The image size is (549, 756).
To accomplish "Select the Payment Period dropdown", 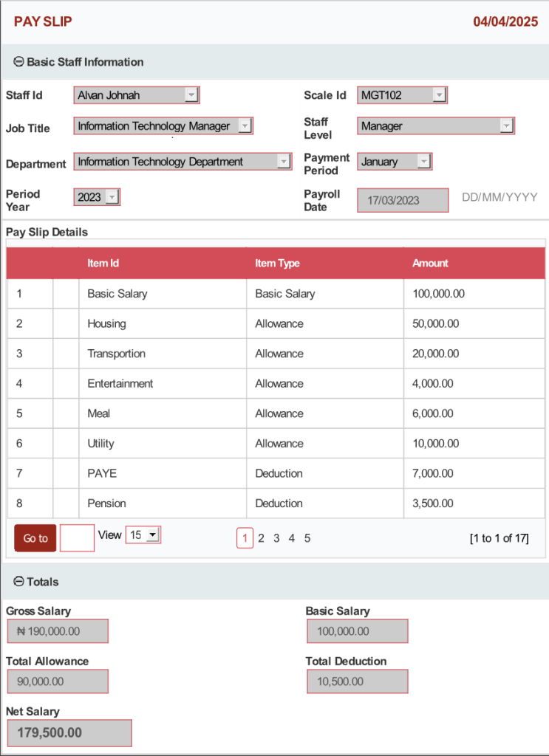I will pos(423,162).
